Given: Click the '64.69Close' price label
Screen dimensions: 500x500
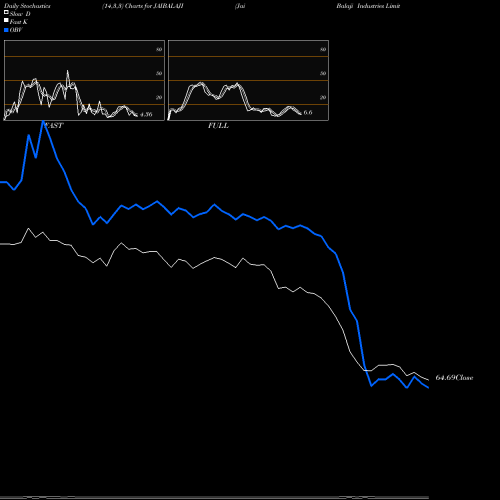Looking at the screenshot, I should tap(454, 378).
